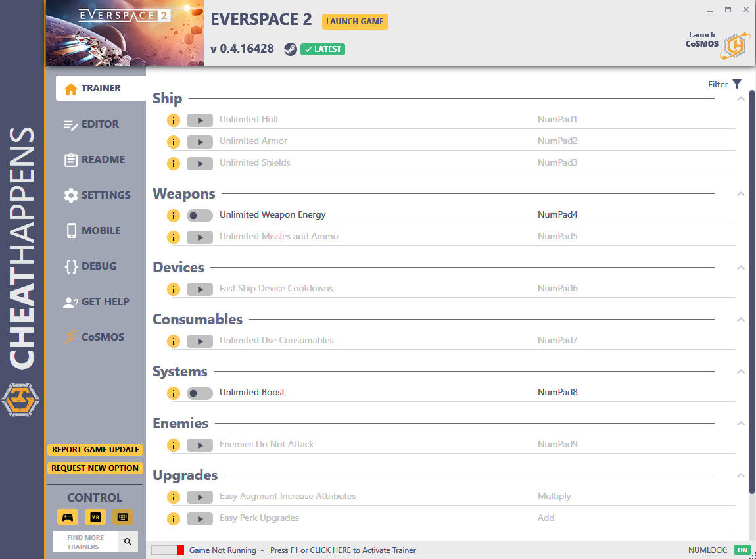This screenshot has height=559, width=756.
Task: Click info icon for Unlimited Armor
Action: tap(174, 142)
